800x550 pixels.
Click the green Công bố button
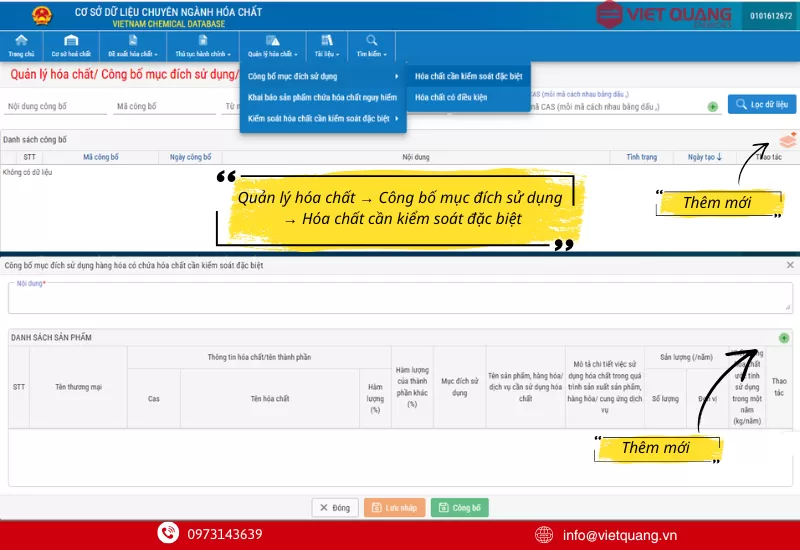[460, 508]
